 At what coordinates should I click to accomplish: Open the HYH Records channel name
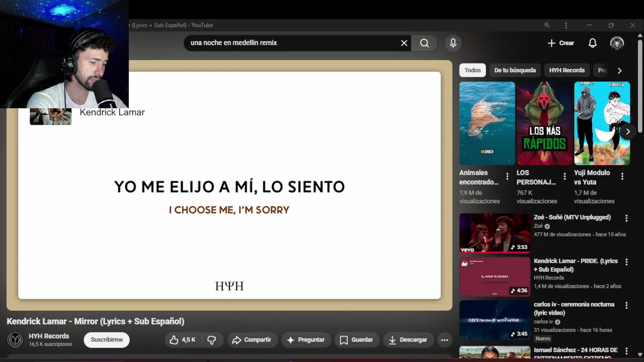(49, 336)
